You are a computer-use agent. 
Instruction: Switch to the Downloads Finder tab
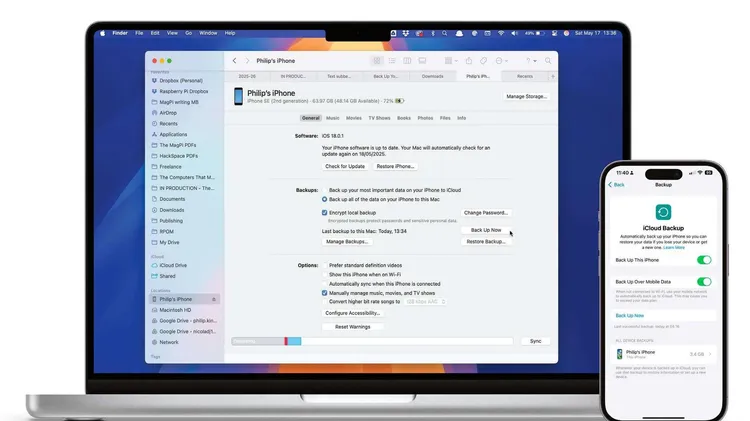coord(432,77)
